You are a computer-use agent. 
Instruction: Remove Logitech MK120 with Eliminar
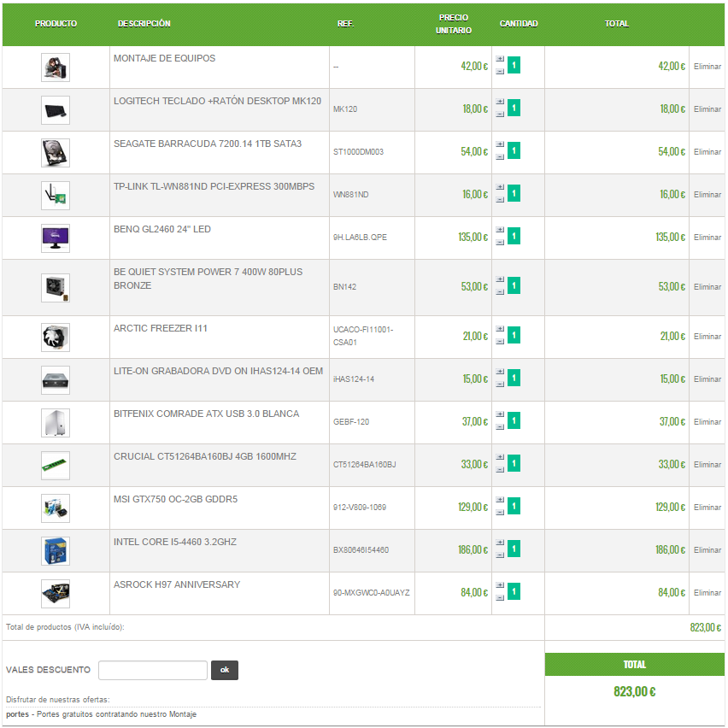707,109
